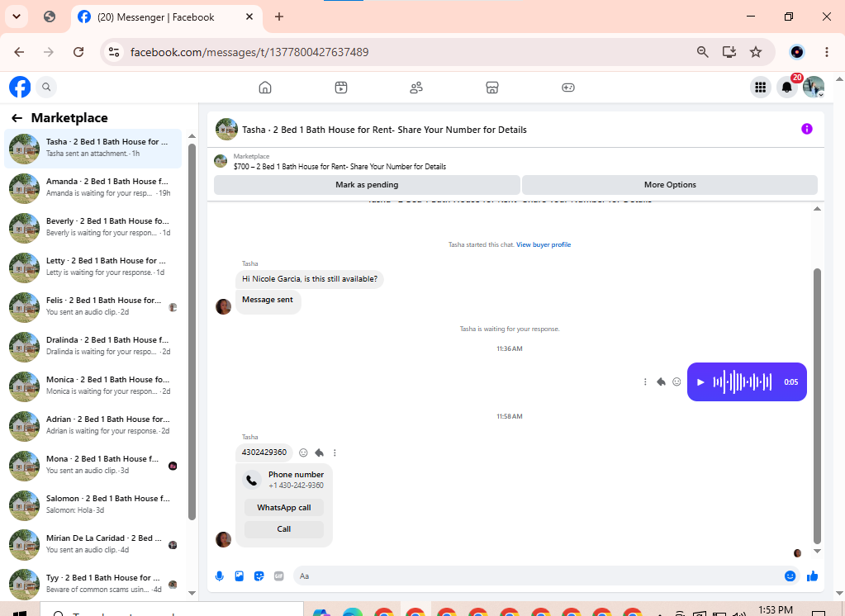Image resolution: width=845 pixels, height=616 pixels.
Task: Reply to the voice clip message
Action: (662, 382)
